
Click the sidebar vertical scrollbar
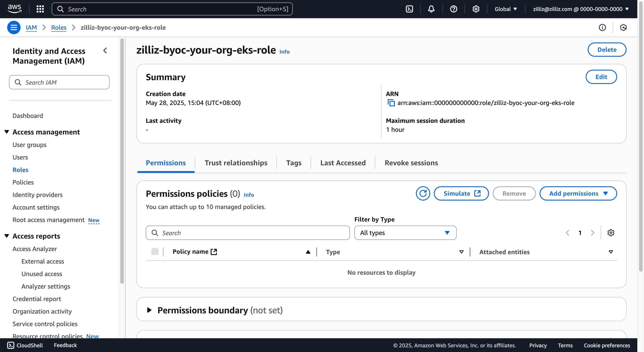click(x=122, y=161)
